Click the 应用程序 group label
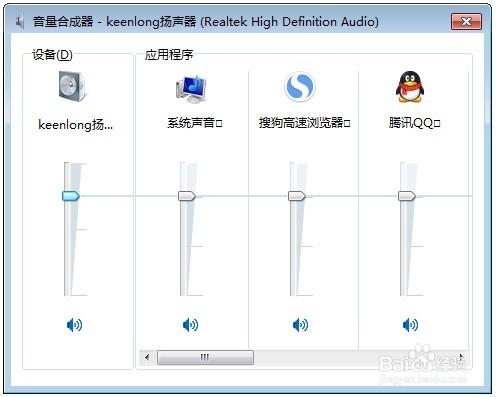Viewport: 496px width, 397px height. 169,55
